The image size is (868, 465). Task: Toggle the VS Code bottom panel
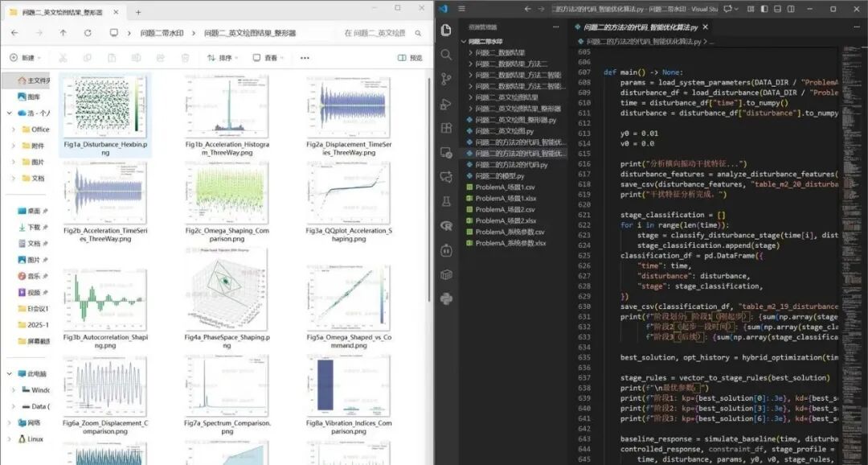[778, 9]
